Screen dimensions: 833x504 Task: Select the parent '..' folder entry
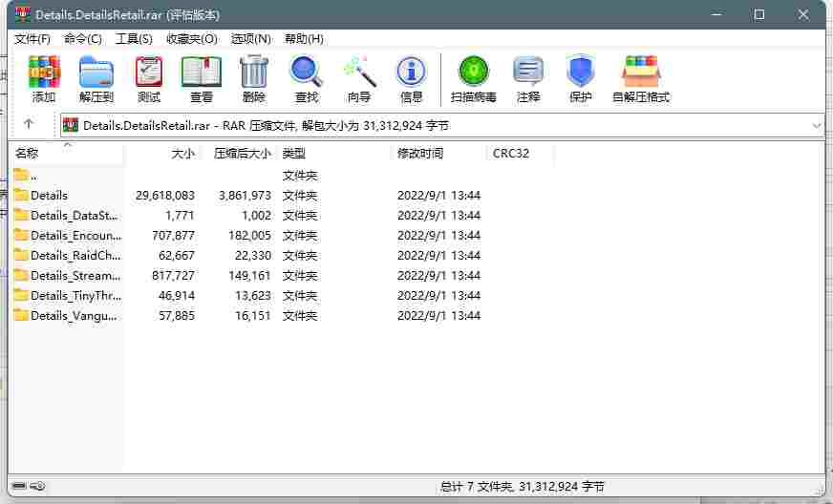coord(26,176)
